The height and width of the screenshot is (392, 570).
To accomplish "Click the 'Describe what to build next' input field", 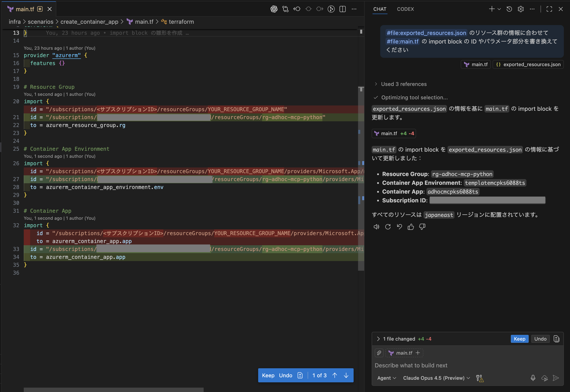I will pos(411,365).
